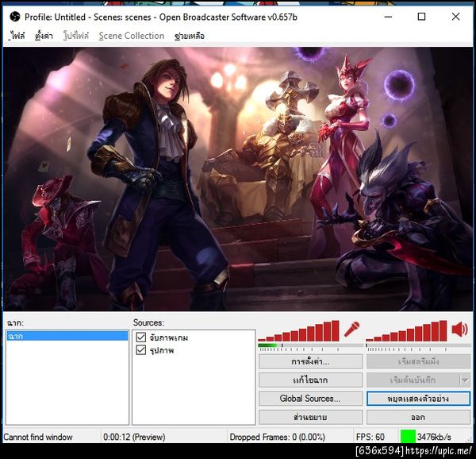Click the green bitrate status indicator
476x459 pixels.
point(408,437)
